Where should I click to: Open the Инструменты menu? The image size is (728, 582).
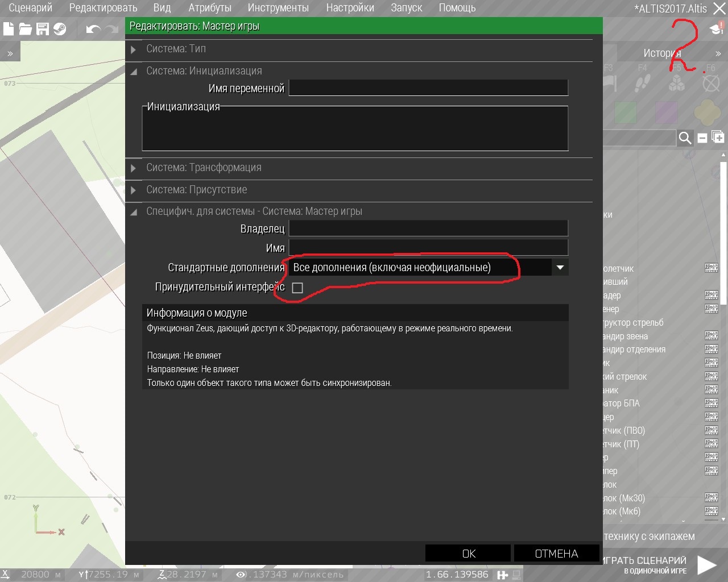coord(278,8)
